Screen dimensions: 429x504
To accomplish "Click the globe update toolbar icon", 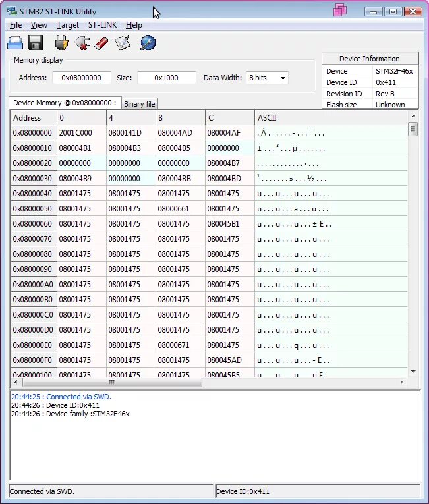I will coord(148,43).
